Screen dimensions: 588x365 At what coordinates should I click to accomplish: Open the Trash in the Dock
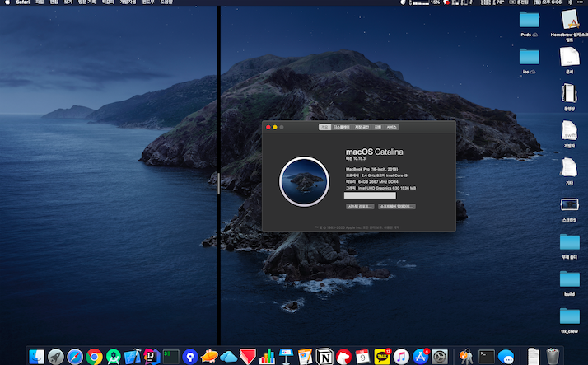[553, 356]
